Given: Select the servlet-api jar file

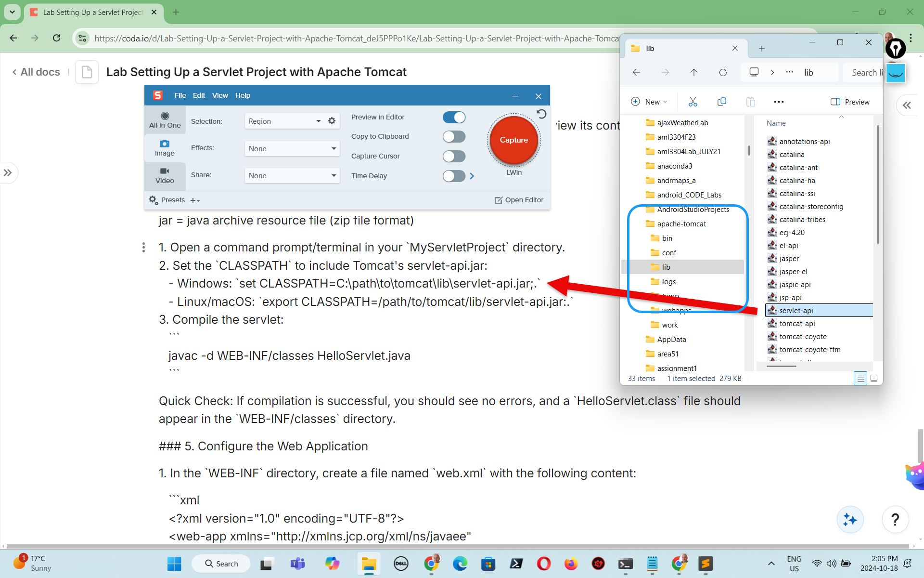Looking at the screenshot, I should (819, 310).
